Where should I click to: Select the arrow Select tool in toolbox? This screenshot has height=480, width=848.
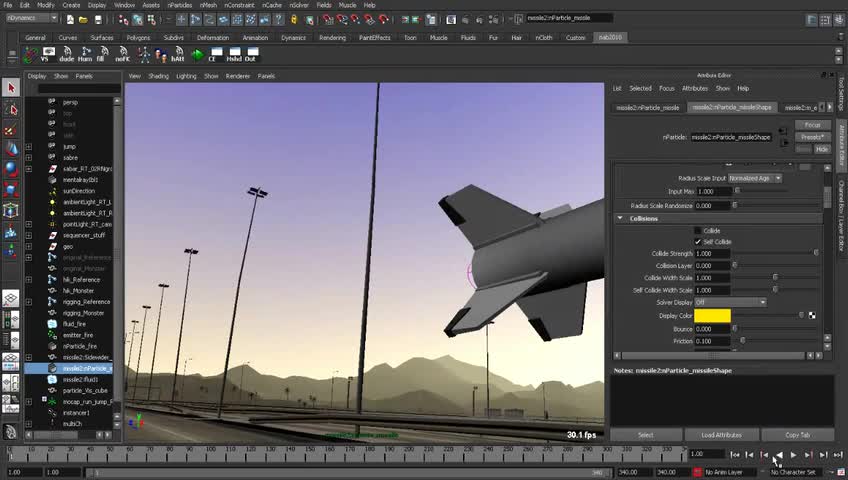click(x=11, y=88)
